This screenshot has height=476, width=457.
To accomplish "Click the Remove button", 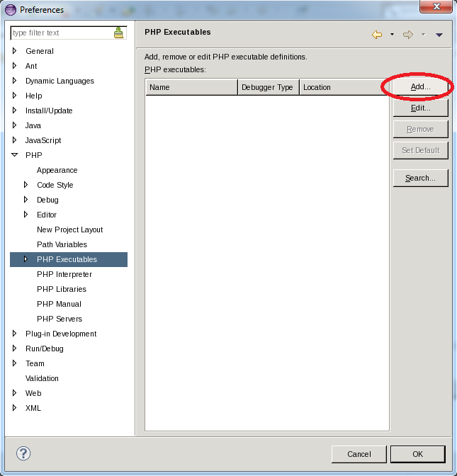I will click(421, 130).
